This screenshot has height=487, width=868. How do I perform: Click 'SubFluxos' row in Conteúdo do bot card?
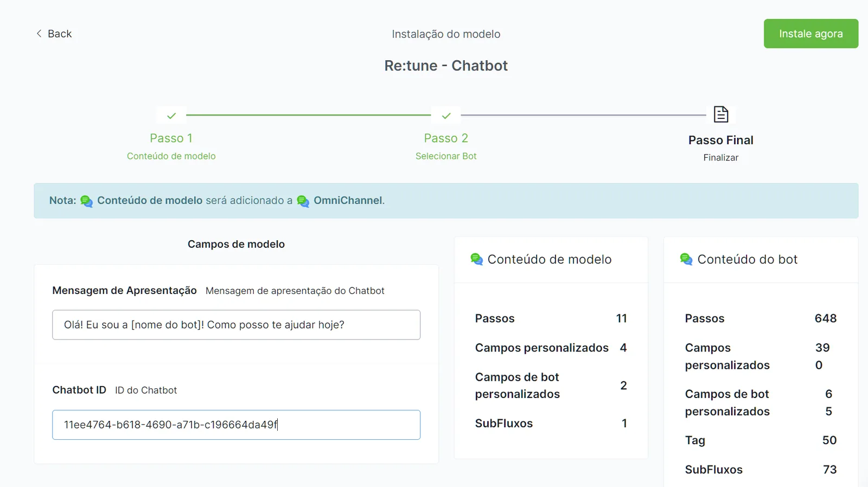pos(761,470)
